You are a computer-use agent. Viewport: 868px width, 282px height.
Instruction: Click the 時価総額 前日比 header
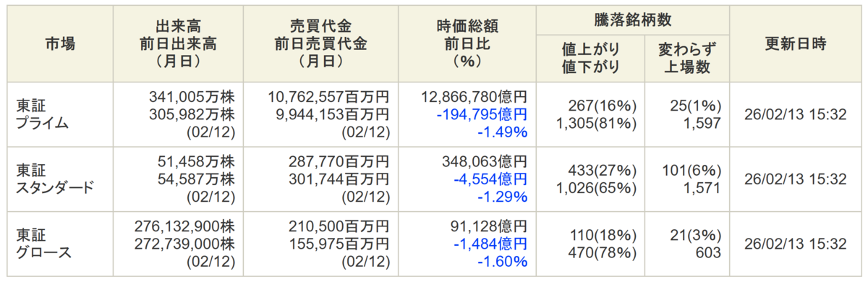(x=465, y=44)
